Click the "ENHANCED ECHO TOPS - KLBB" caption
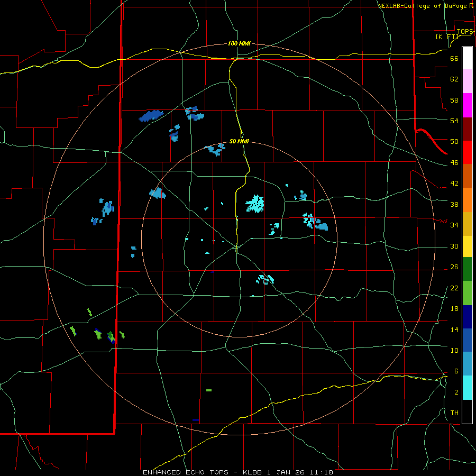 pyautogui.click(x=204, y=472)
